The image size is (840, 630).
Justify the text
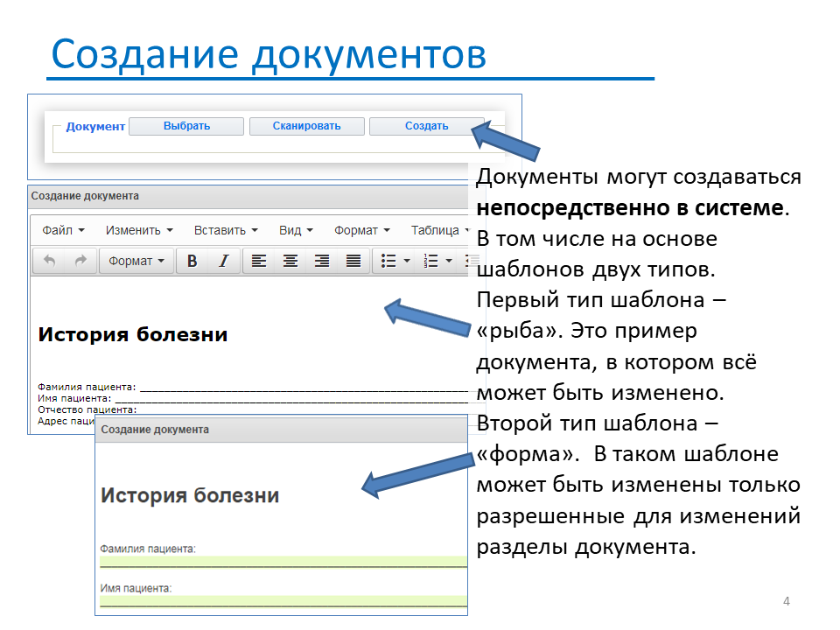(353, 261)
